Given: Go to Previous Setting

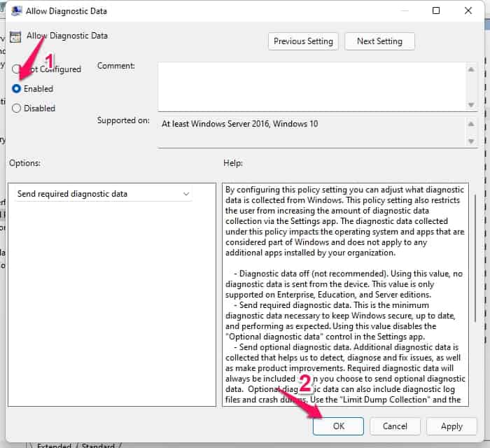Looking at the screenshot, I should [x=303, y=41].
